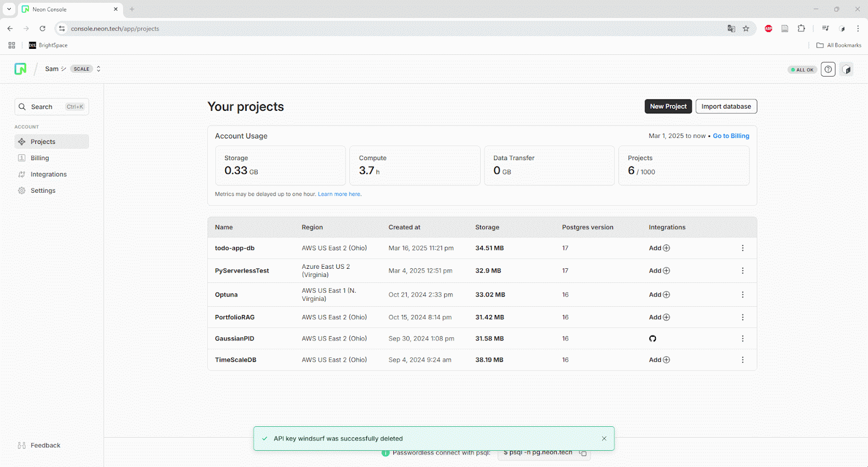Click the media control icon in toolbar
Image resolution: width=868 pixels, height=467 pixels.
pyautogui.click(x=825, y=29)
